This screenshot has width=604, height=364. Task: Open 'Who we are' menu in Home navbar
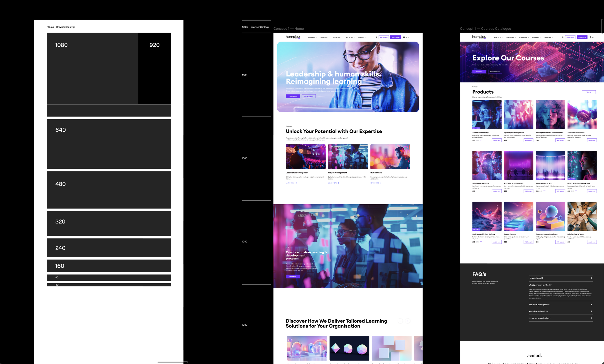click(x=350, y=37)
